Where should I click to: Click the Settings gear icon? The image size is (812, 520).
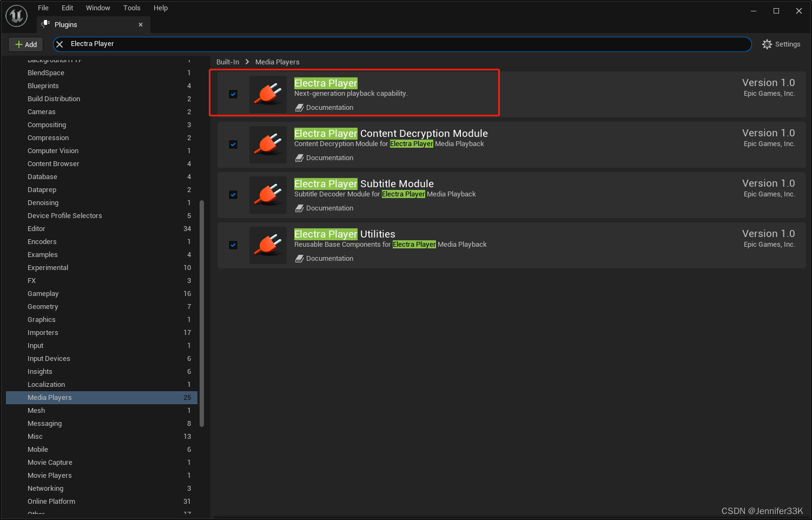click(x=767, y=44)
